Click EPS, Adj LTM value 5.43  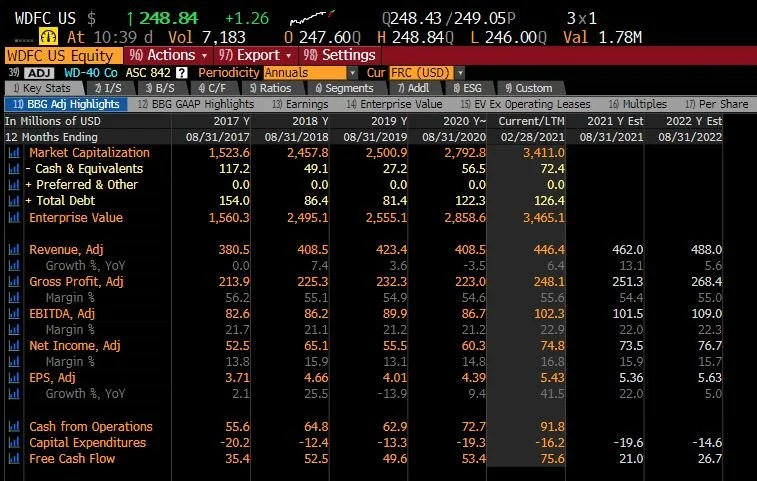click(552, 378)
